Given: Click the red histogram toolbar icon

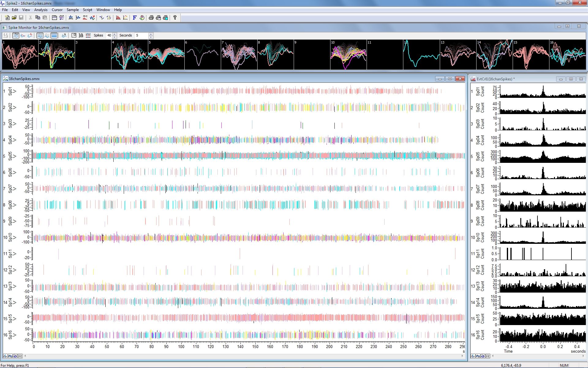Looking at the screenshot, I should coord(118,18).
